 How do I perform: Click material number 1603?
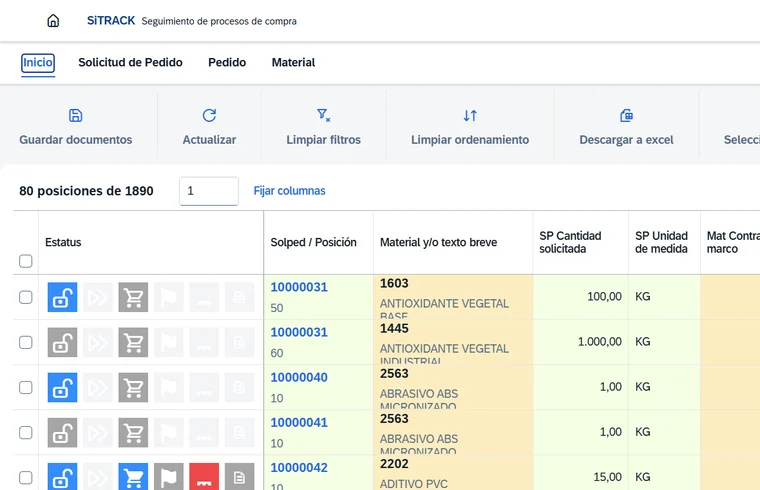[x=394, y=284]
